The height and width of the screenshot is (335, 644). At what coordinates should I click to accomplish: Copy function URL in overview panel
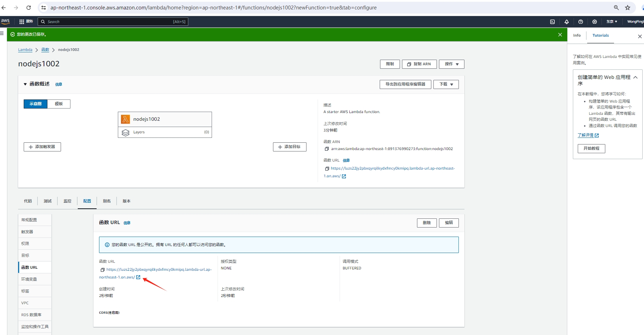point(327,169)
